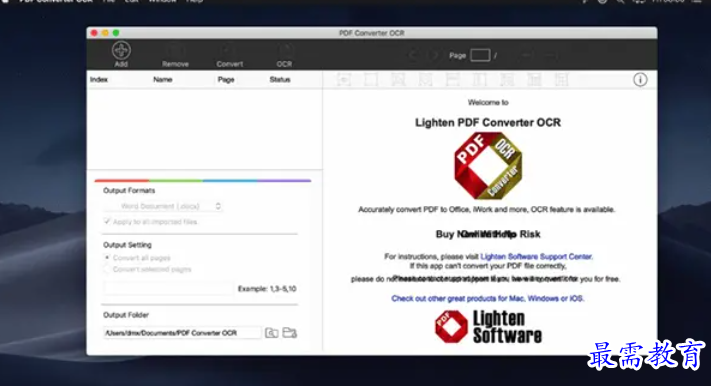Click the Page column header

226,79
